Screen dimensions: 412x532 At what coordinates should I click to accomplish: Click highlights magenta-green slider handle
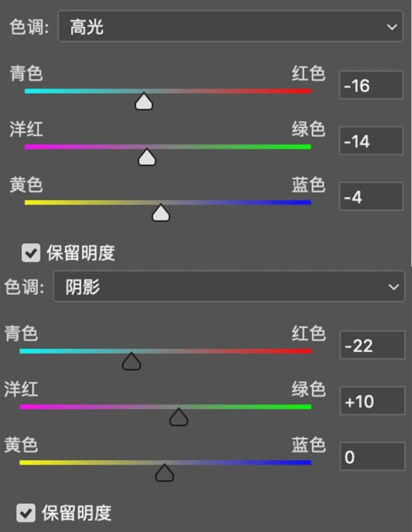[x=147, y=157]
